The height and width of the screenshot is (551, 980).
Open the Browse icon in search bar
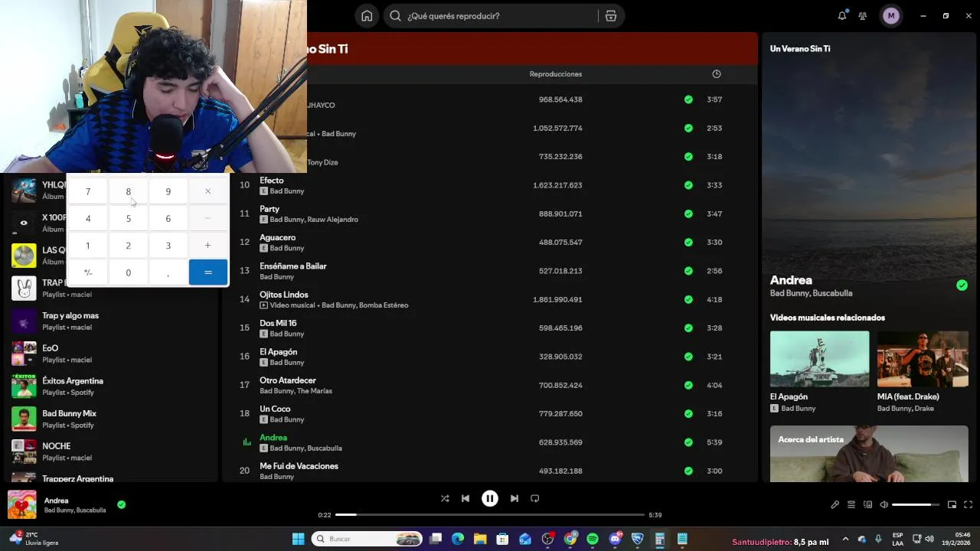pyautogui.click(x=610, y=16)
